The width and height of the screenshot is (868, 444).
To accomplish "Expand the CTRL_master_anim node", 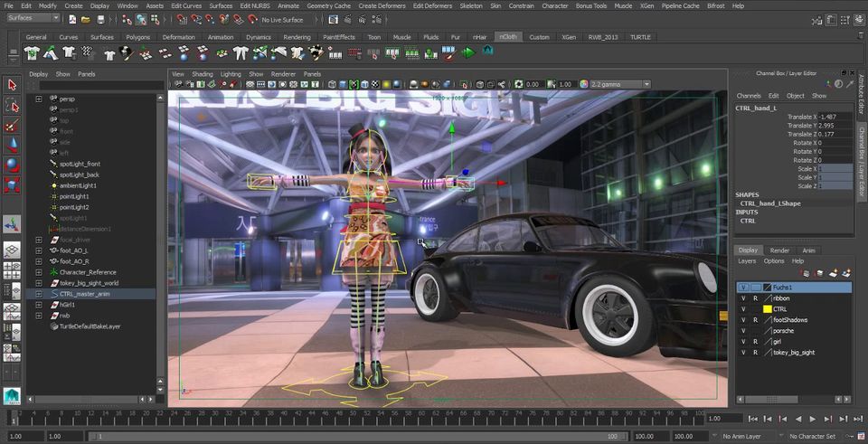I will (x=39, y=294).
